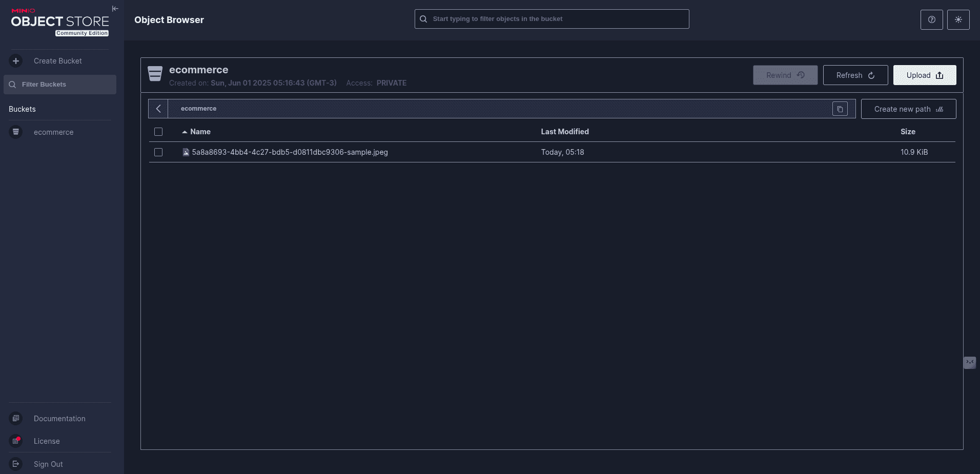The width and height of the screenshot is (980, 474).
Task: Select ecommerce bucket in the Buckets list
Action: pos(53,132)
